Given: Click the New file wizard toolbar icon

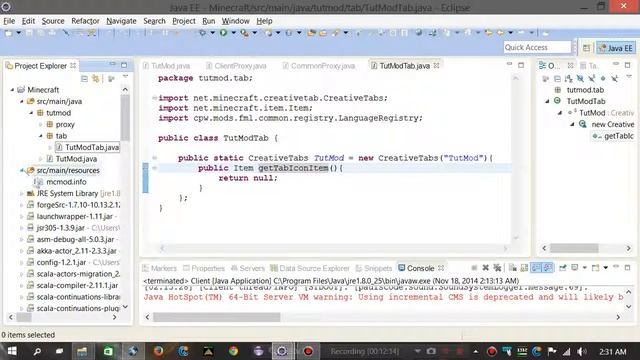Looking at the screenshot, I should pos(8,33).
